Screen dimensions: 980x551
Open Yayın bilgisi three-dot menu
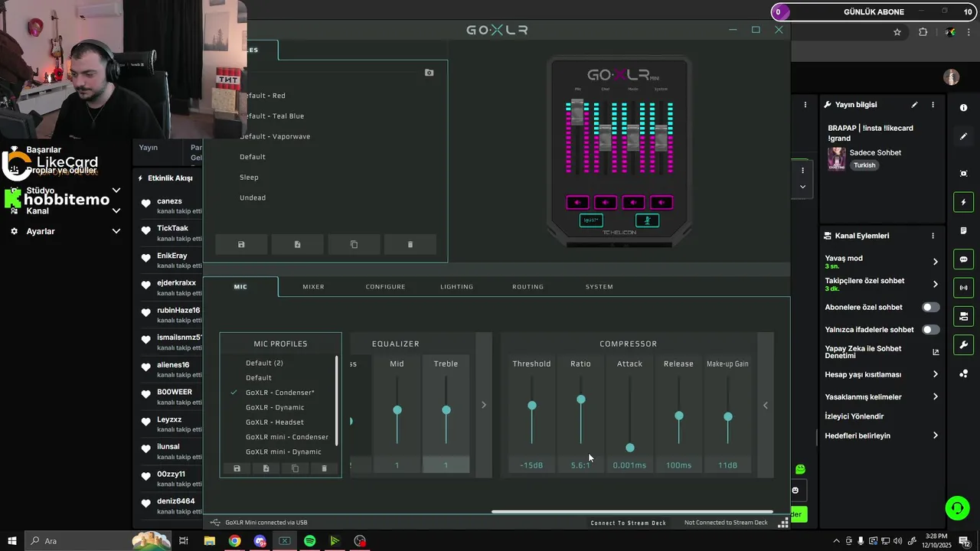(933, 105)
